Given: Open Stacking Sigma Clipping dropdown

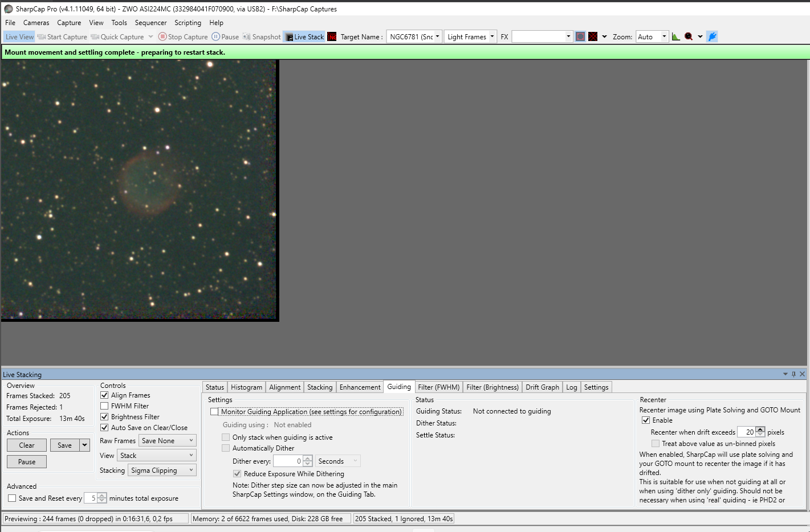Looking at the screenshot, I should pos(162,470).
